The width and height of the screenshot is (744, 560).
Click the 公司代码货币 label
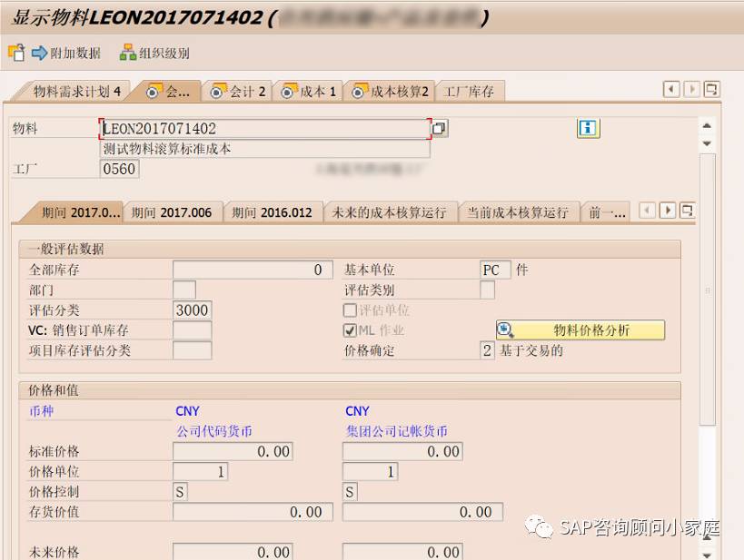click(x=214, y=431)
